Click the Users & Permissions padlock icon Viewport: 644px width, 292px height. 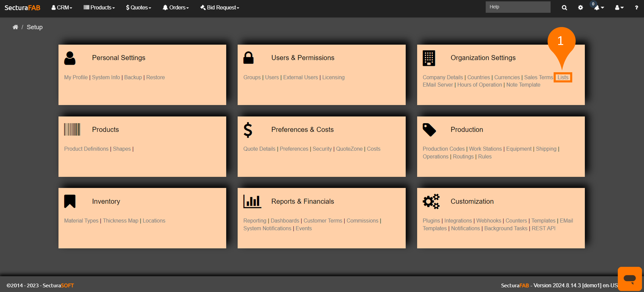(248, 58)
